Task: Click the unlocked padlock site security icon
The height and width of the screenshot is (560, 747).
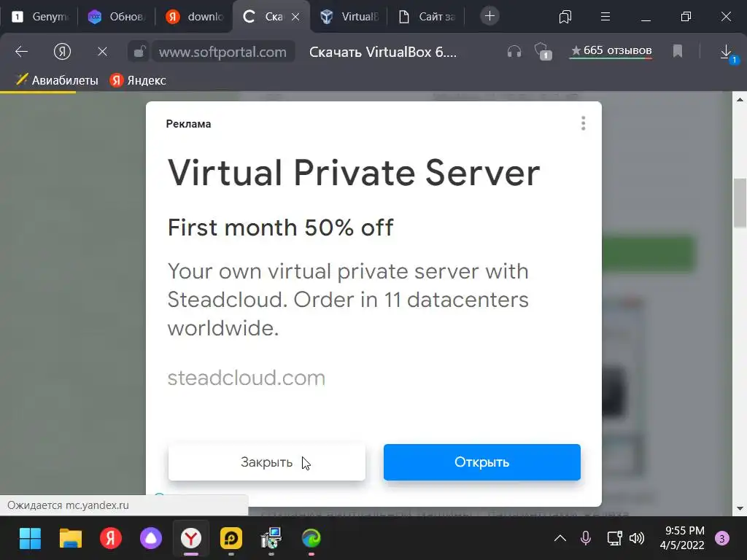Action: [x=139, y=52]
